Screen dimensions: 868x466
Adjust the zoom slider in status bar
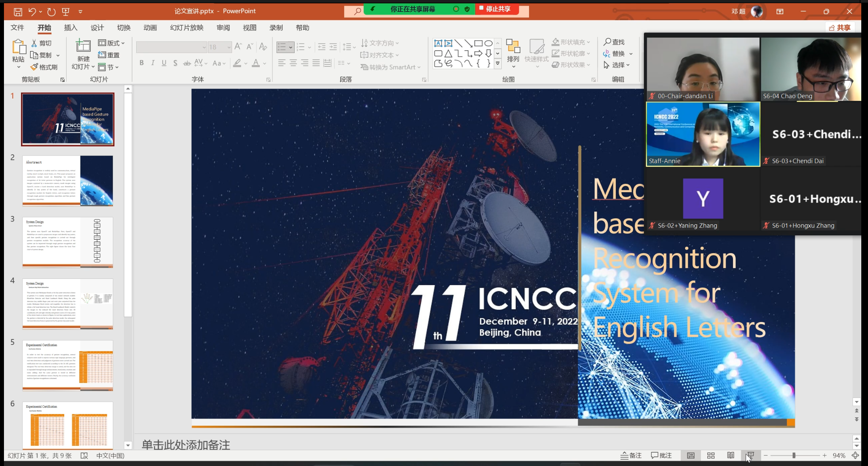(794, 456)
